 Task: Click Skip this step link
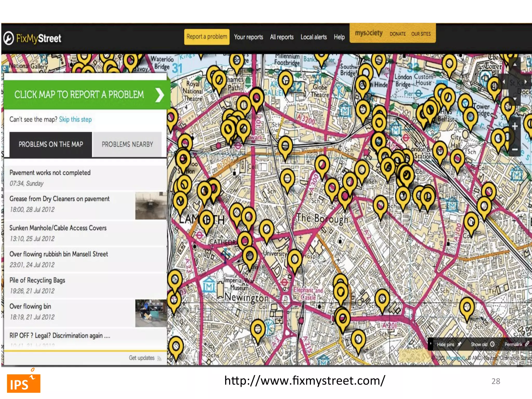click(75, 119)
